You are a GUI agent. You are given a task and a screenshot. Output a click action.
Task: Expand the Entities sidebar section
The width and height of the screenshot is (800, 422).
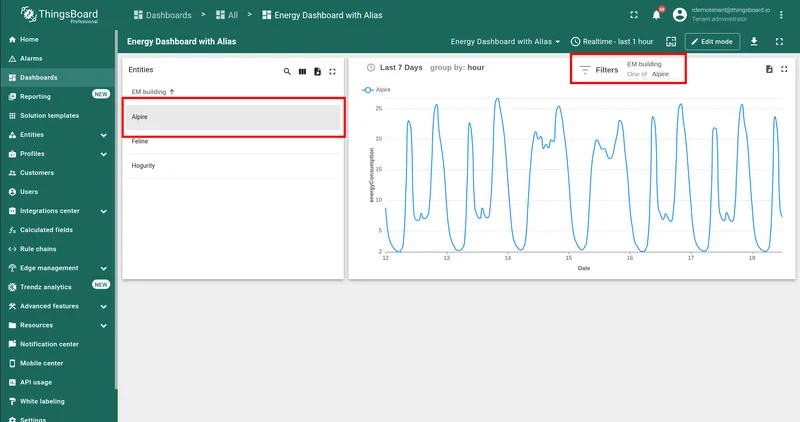click(104, 135)
